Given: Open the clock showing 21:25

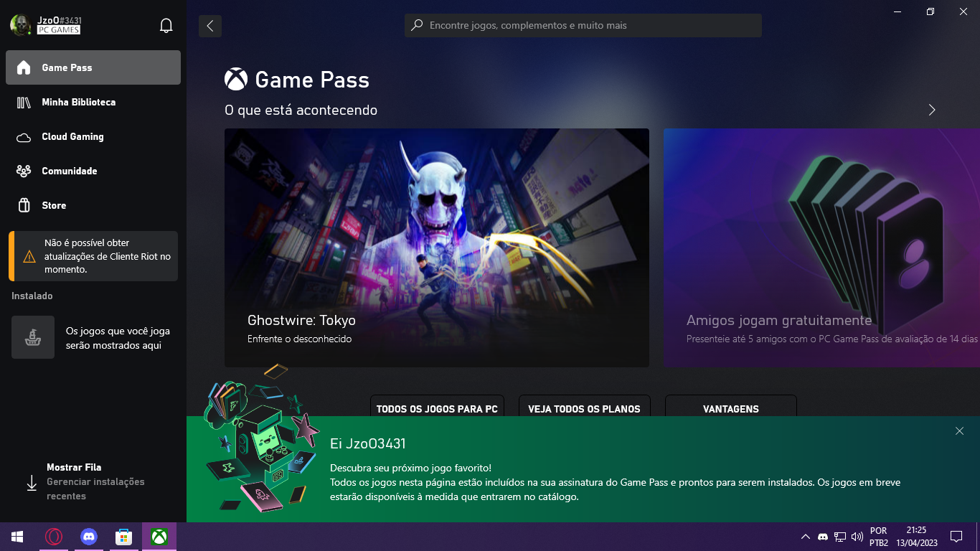Looking at the screenshot, I should click(916, 537).
